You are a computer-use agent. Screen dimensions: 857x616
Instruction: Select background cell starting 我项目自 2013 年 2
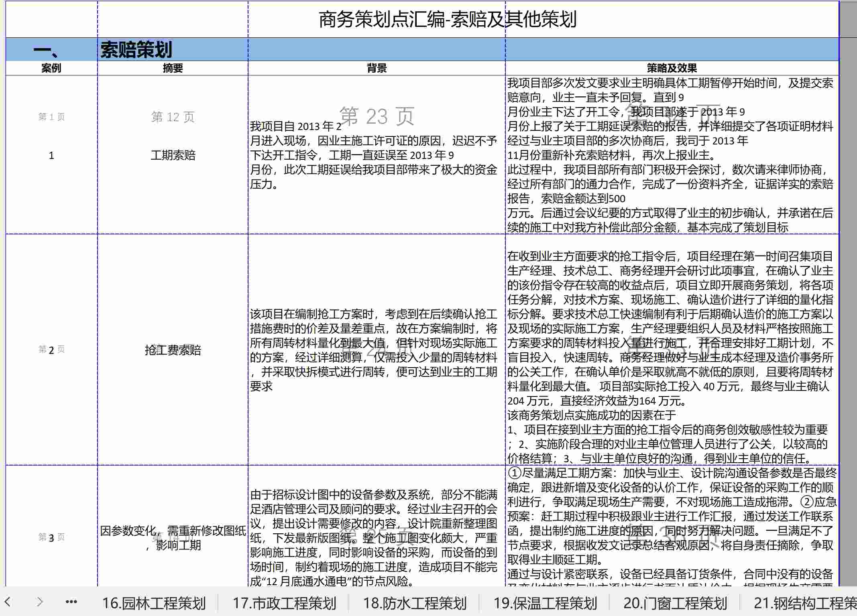coord(377,155)
